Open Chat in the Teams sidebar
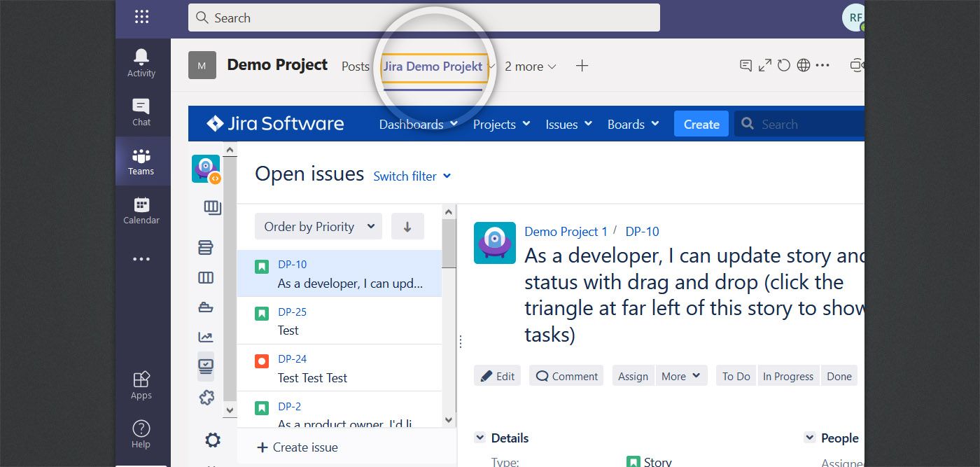The height and width of the screenshot is (467, 980). point(141,111)
